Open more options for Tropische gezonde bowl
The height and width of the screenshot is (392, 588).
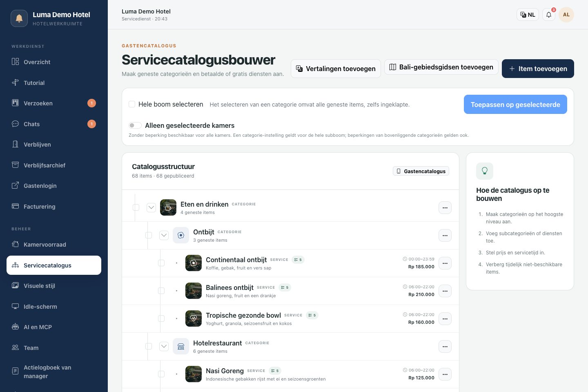tap(445, 319)
